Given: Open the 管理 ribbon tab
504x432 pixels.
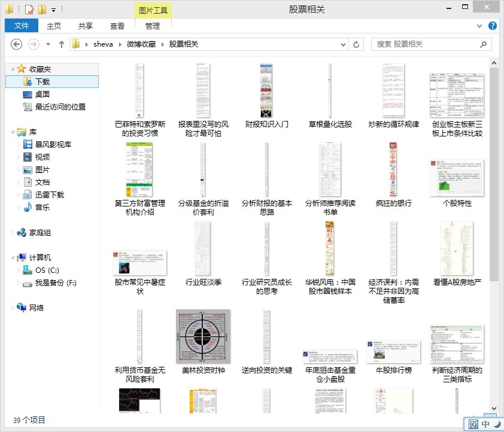Looking at the screenshot, I should coord(153,26).
